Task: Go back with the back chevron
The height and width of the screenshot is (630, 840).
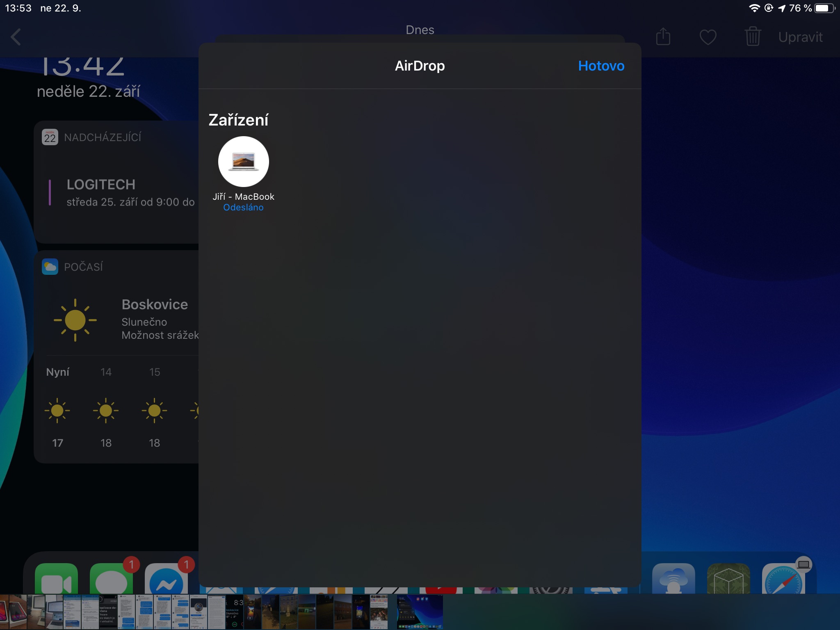Action: (16, 37)
